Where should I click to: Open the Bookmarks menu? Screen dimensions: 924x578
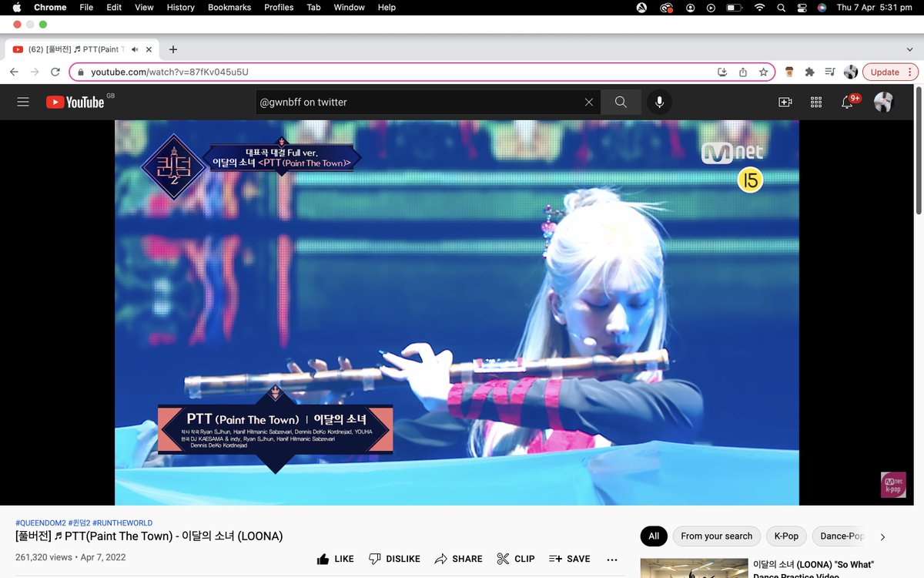pos(229,7)
